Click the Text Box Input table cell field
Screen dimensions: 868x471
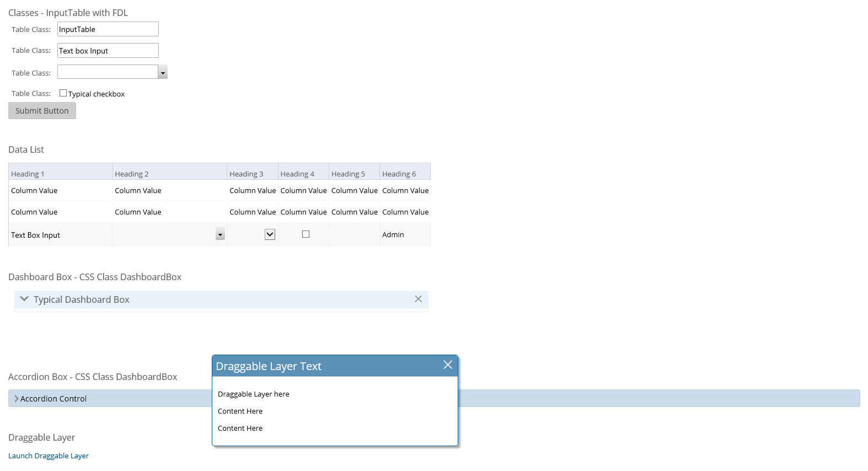[x=60, y=235]
